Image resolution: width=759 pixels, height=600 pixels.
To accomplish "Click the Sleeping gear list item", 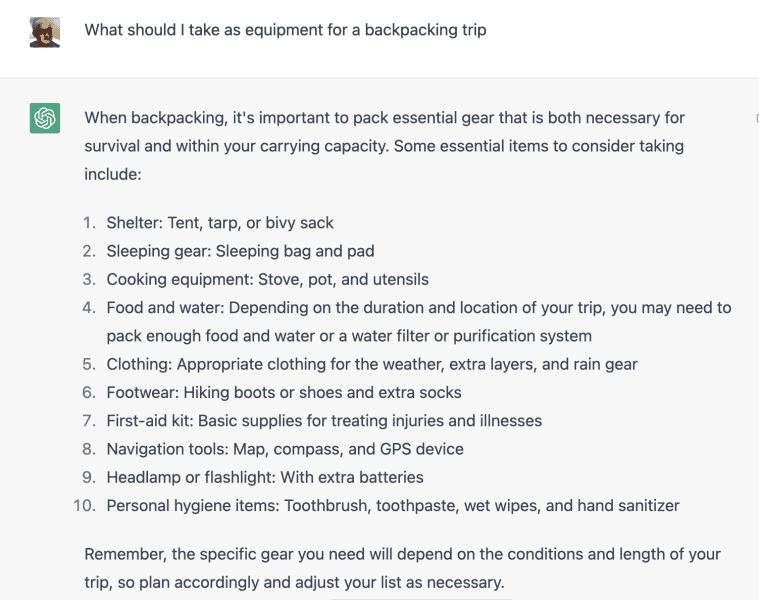I will pos(240,251).
